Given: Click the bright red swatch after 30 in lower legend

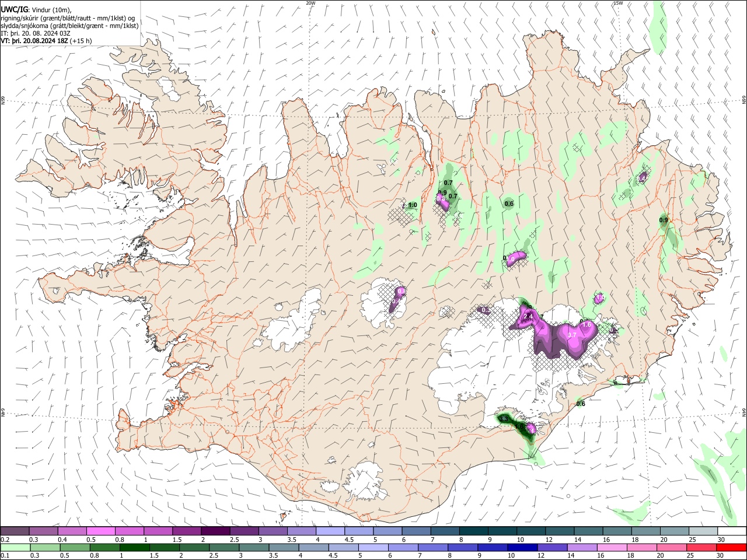Looking at the screenshot, I should point(731,548).
